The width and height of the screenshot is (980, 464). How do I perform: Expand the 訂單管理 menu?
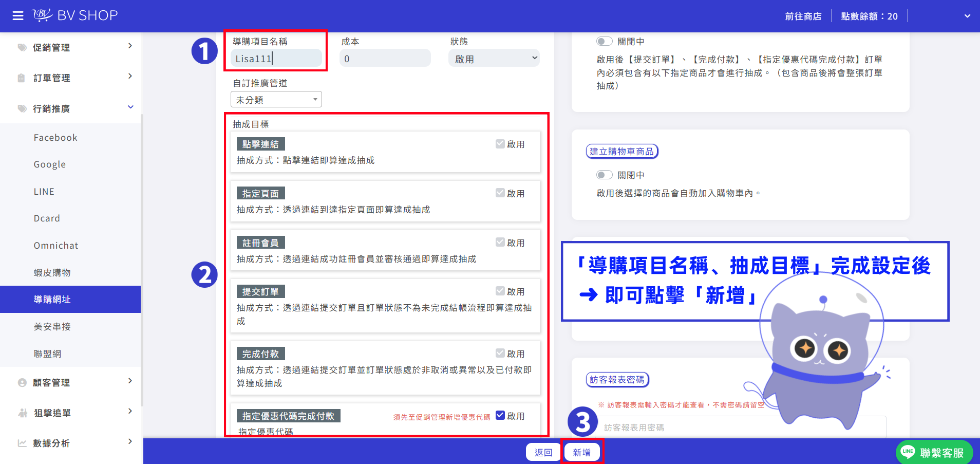click(x=130, y=77)
